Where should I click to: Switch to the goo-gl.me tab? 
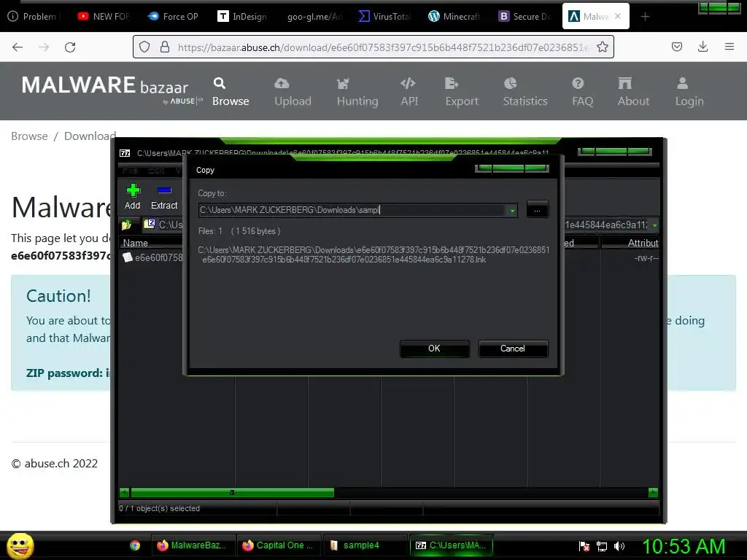(314, 16)
